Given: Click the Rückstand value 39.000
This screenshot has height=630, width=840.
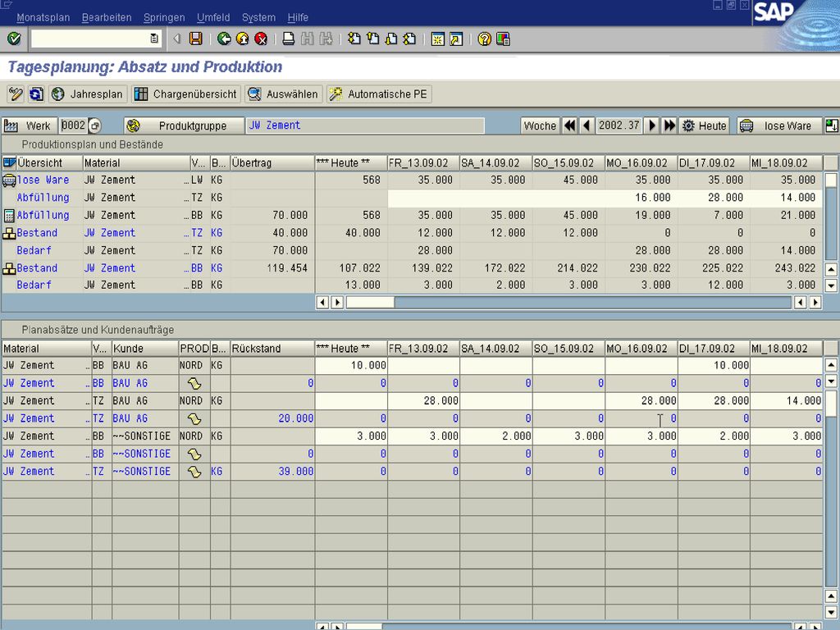Looking at the screenshot, I should point(295,472).
